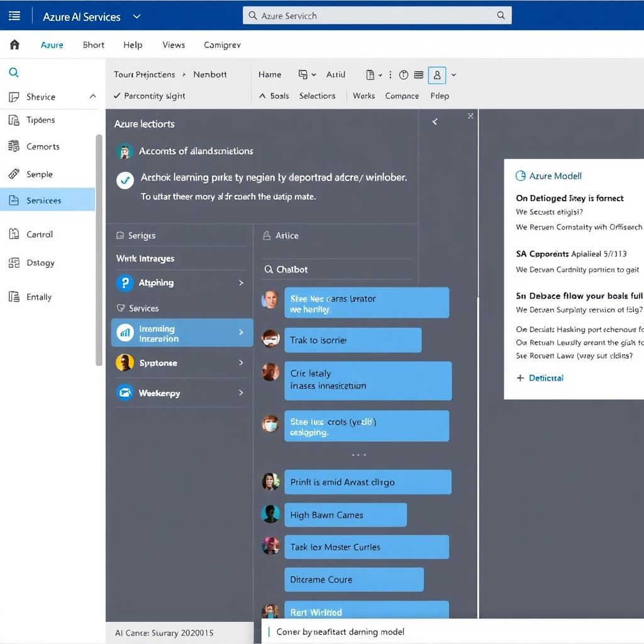Open the Camigrey menu
This screenshot has width=644, height=644.
222,45
